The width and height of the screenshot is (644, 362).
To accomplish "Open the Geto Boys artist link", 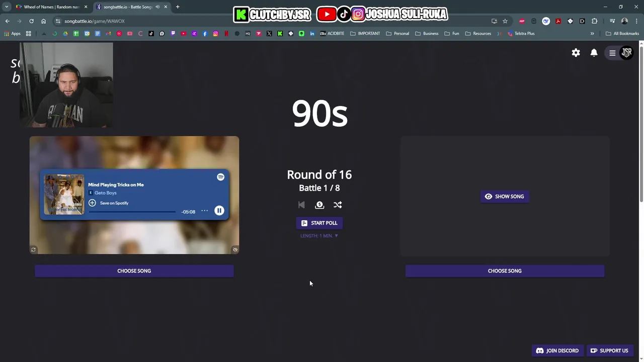I will (105, 193).
